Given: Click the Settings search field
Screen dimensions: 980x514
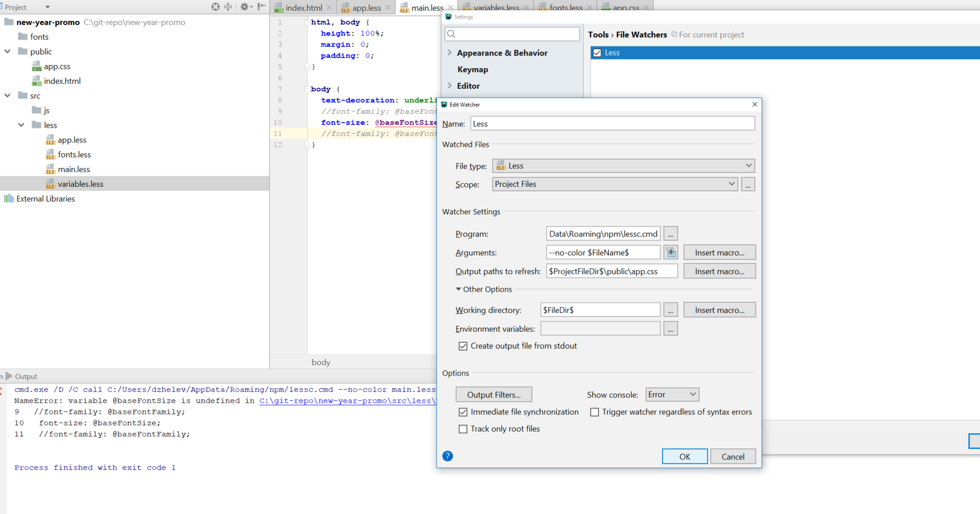Looking at the screenshot, I should click(512, 34).
